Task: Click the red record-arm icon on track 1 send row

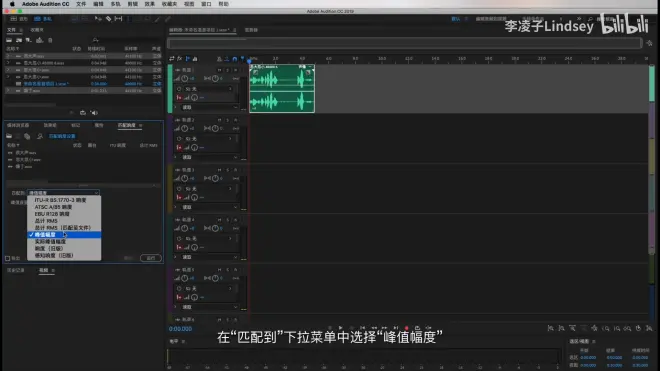Action: (179, 97)
